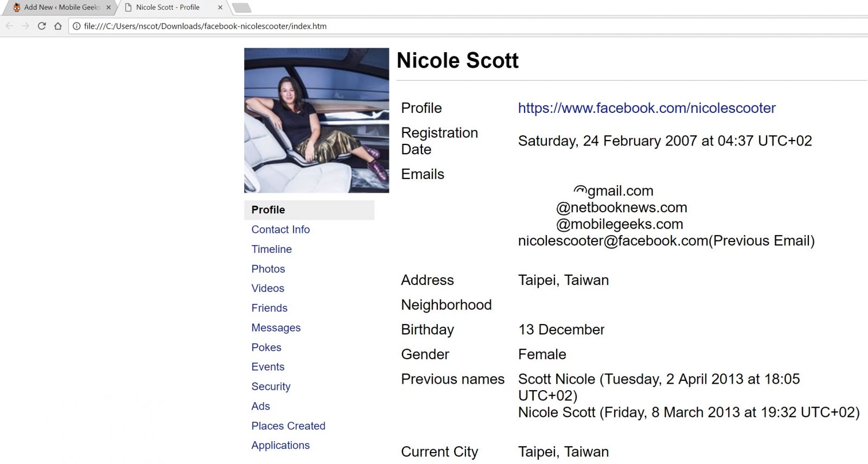868x464 pixels.
Task: Click the nicolescooter@facebook.com previous email
Action: tap(666, 241)
